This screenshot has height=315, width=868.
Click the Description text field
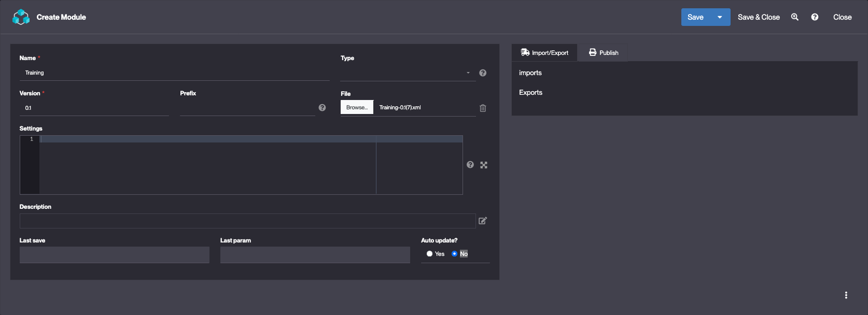247,221
